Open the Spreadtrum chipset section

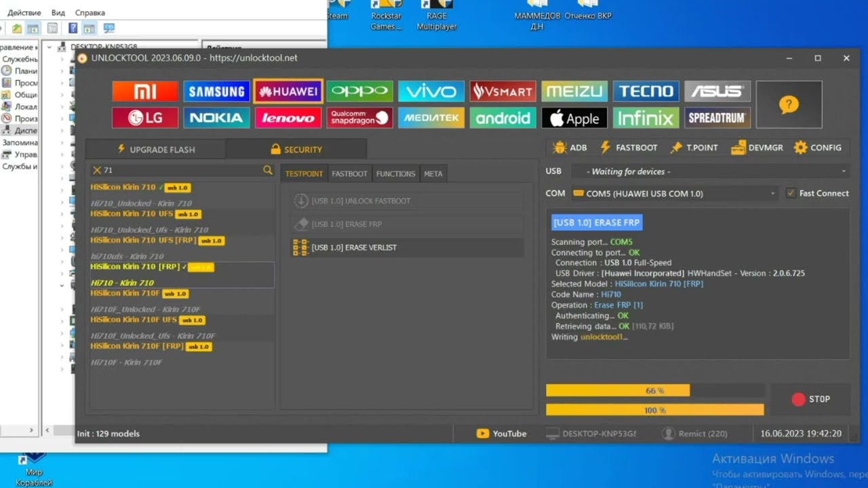click(717, 118)
